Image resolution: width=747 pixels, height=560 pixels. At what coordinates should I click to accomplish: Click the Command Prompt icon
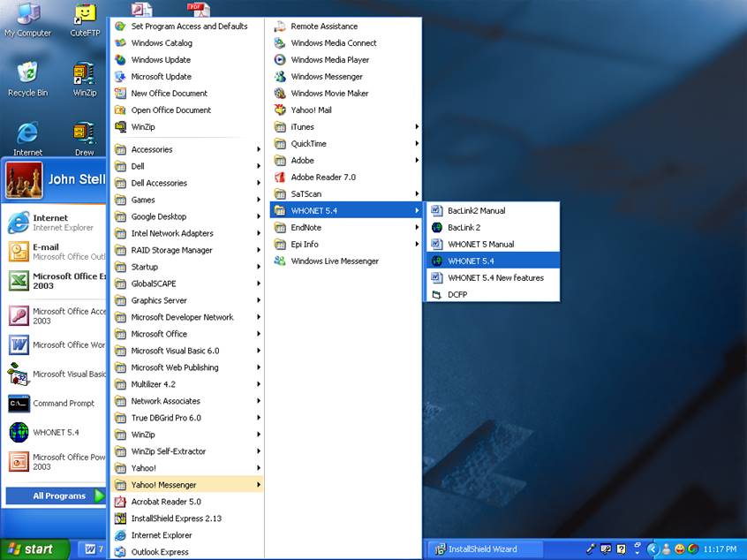pyautogui.click(x=19, y=404)
